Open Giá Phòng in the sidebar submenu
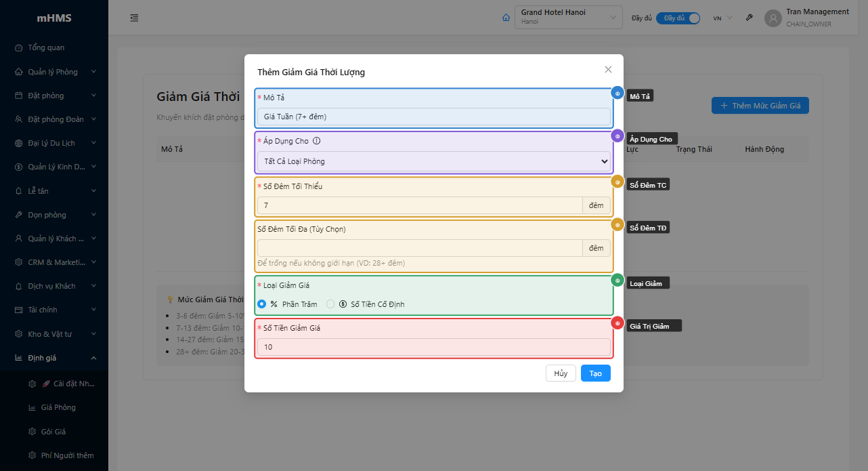The image size is (868, 471). [58, 407]
